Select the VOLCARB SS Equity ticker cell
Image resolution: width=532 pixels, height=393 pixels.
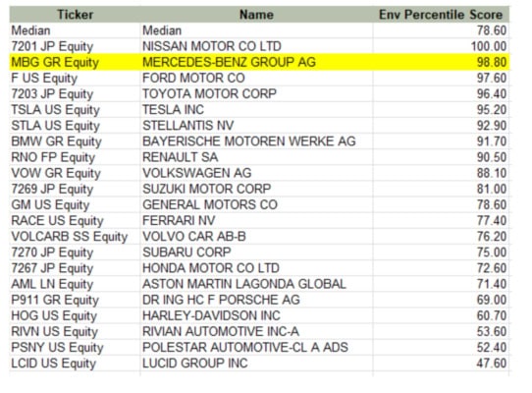(75, 237)
